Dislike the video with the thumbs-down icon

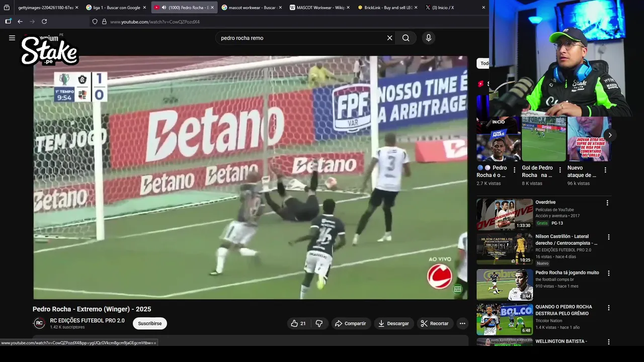(319, 323)
